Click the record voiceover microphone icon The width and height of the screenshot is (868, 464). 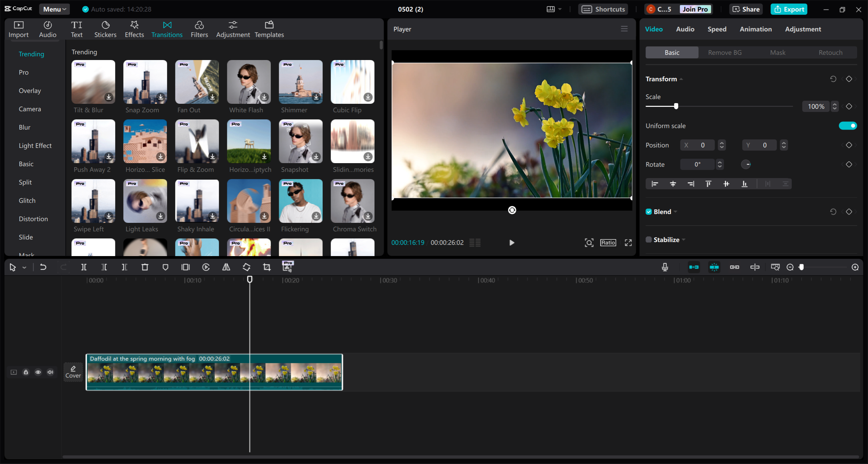(665, 267)
